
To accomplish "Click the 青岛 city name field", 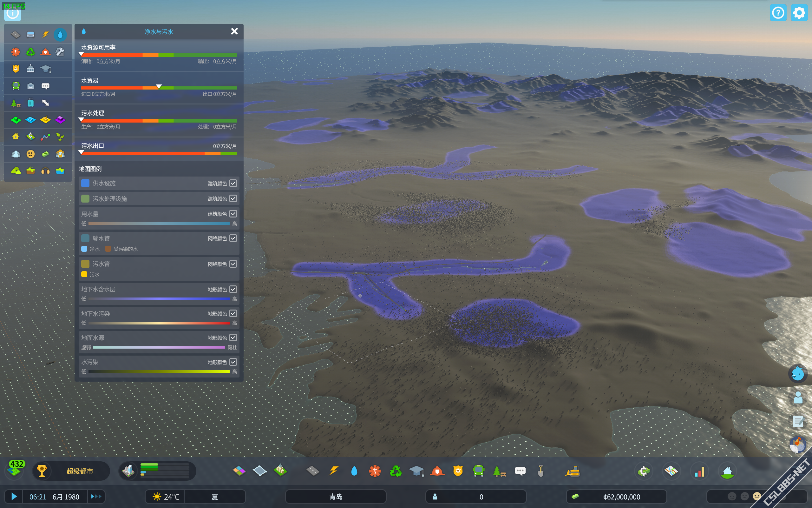I will coord(336,497).
